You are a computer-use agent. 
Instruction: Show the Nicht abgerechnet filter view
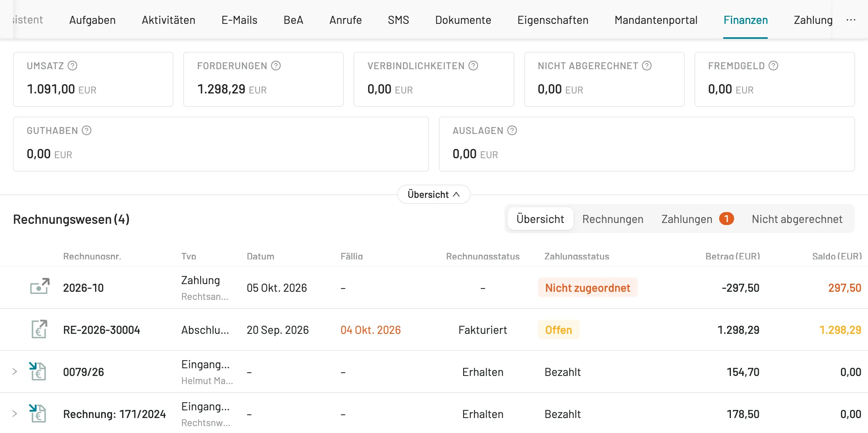click(797, 219)
